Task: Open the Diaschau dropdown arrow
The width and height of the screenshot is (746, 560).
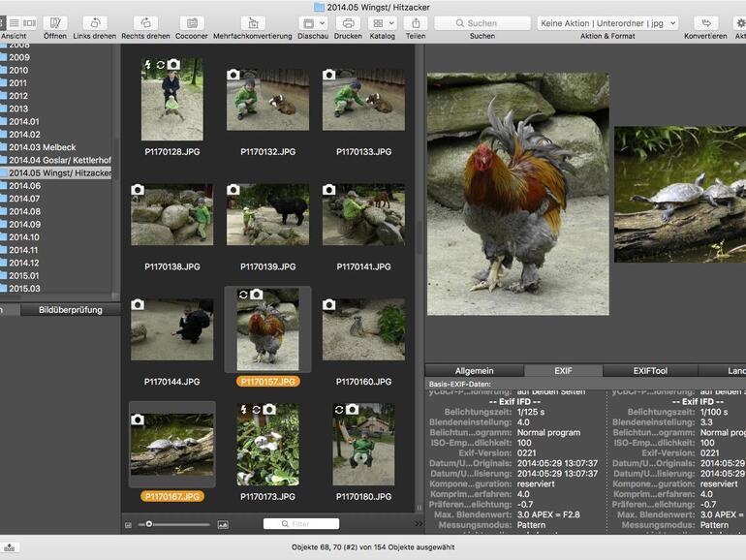Action: point(322,23)
